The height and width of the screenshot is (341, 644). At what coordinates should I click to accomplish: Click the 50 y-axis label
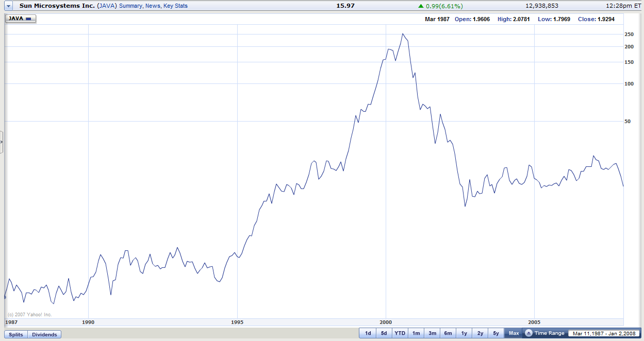[628, 122]
